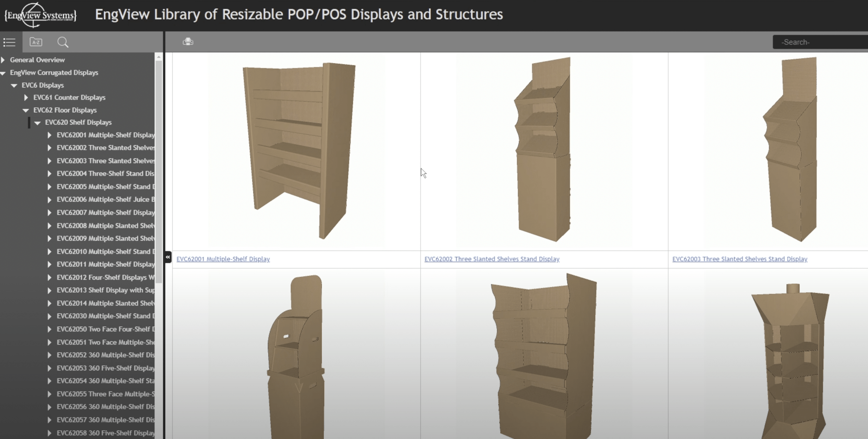Click the wide wavy-sided shelf display thumbnail

tap(544, 356)
